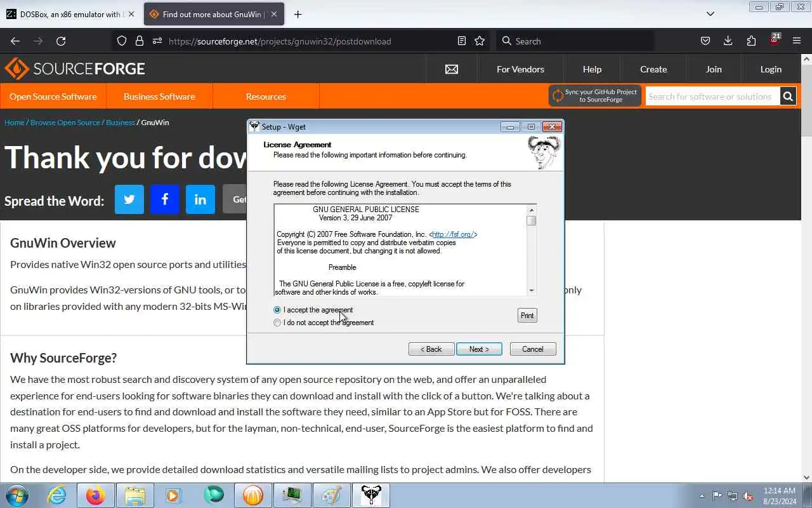Open the Home breadcrumb link
This screenshot has width=812, height=508.
[14, 123]
